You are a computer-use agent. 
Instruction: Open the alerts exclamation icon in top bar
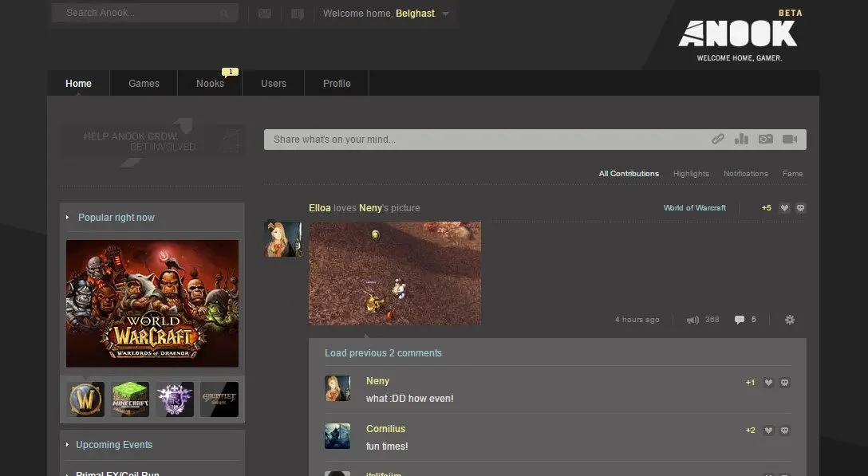click(298, 14)
